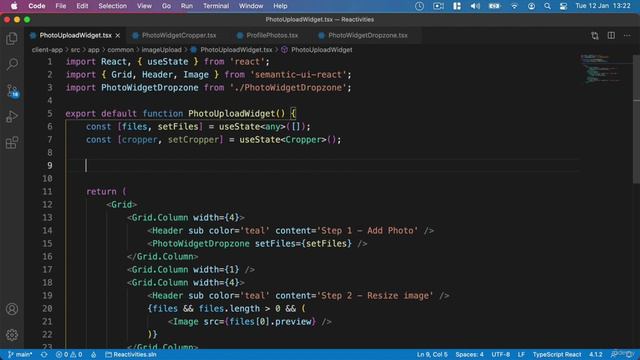Click the Spaces: 4 indentation setting
Viewport: 640px width, 360px height.
(x=469, y=354)
